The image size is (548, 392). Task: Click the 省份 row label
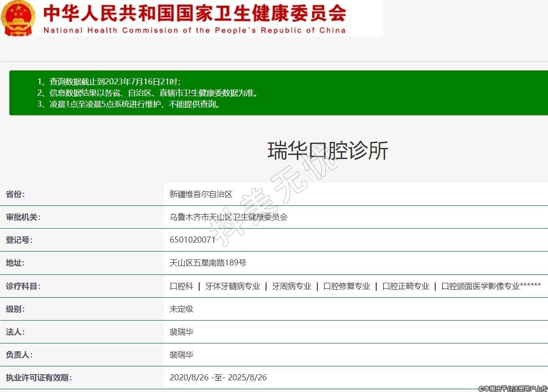[15, 194]
